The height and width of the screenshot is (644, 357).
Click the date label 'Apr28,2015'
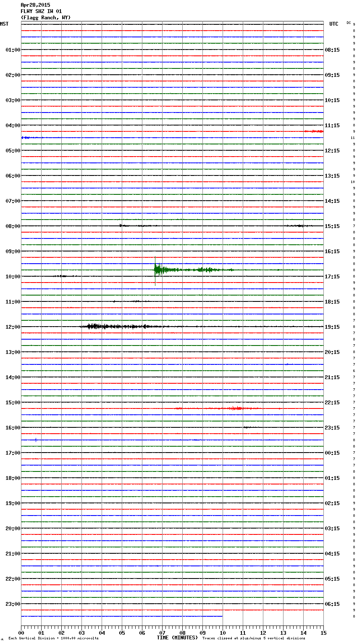click(35, 5)
